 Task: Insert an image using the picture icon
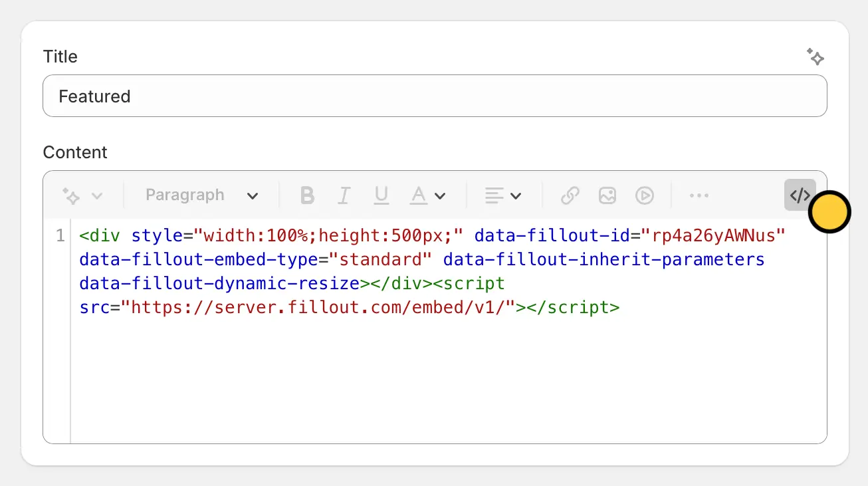(x=607, y=195)
